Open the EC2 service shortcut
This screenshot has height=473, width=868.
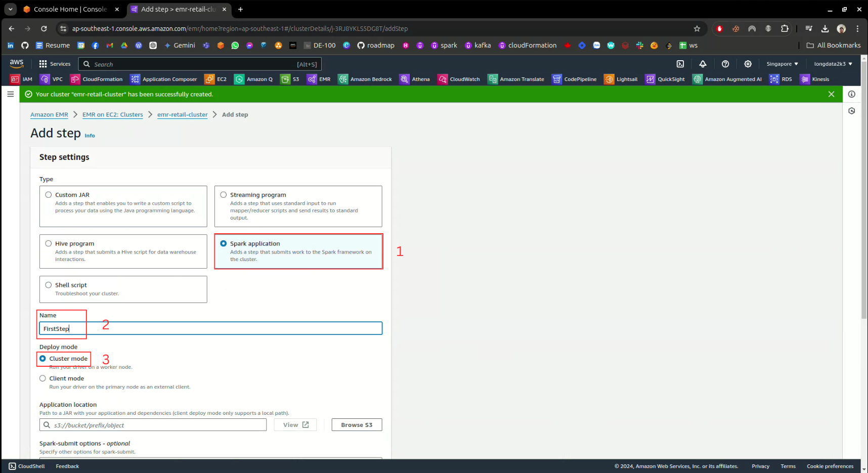(215, 79)
